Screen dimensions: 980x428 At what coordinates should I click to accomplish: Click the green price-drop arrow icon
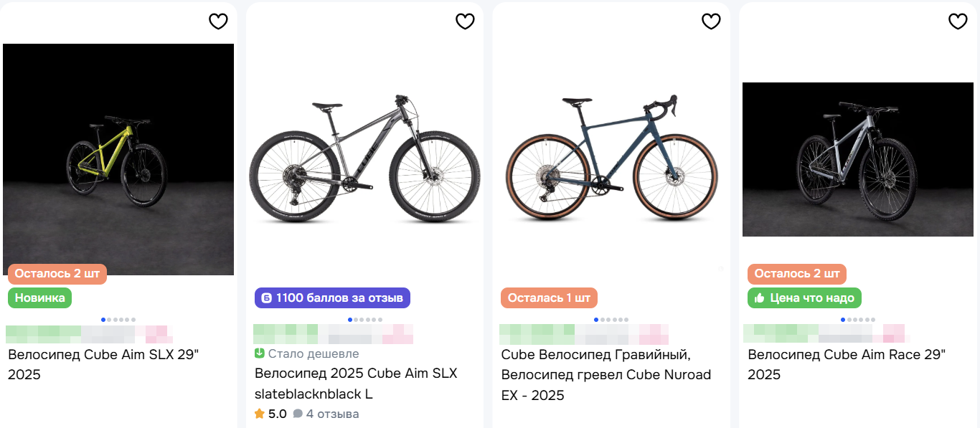[x=260, y=353]
